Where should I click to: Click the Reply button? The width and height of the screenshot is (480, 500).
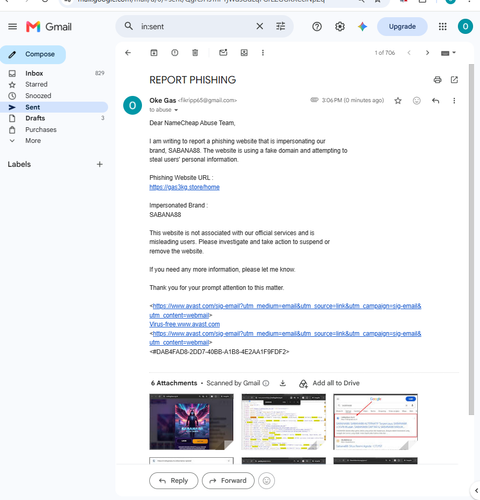tap(174, 481)
